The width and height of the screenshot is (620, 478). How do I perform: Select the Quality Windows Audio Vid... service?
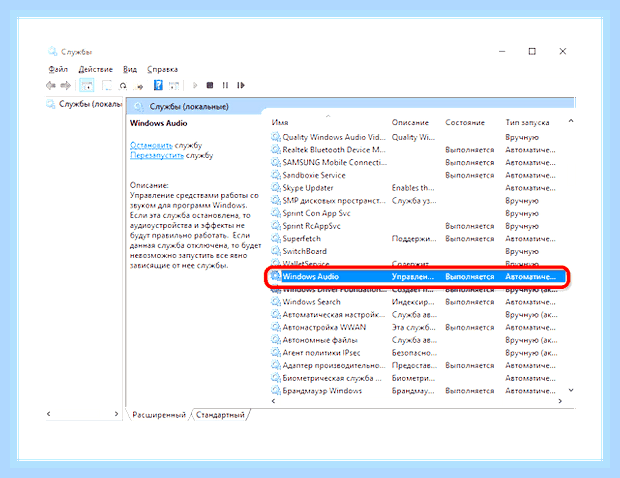(x=334, y=137)
